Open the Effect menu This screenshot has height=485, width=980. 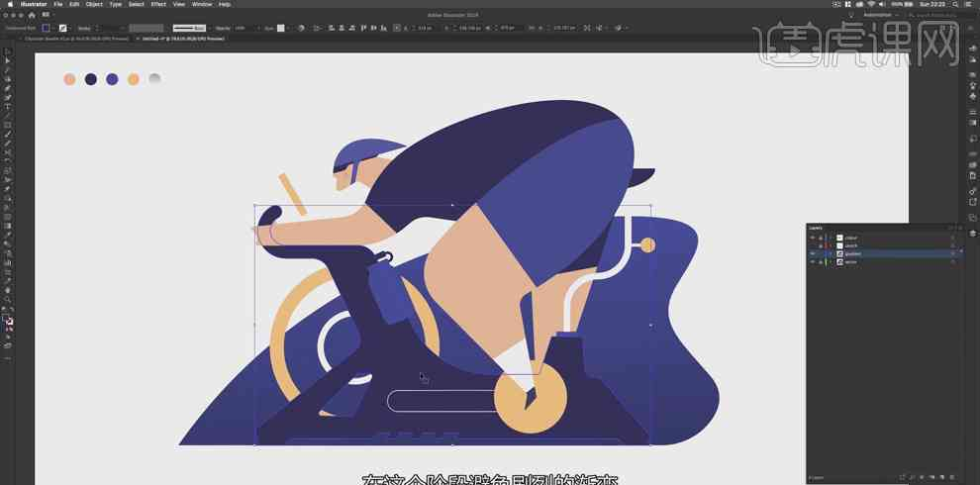pyautogui.click(x=158, y=4)
